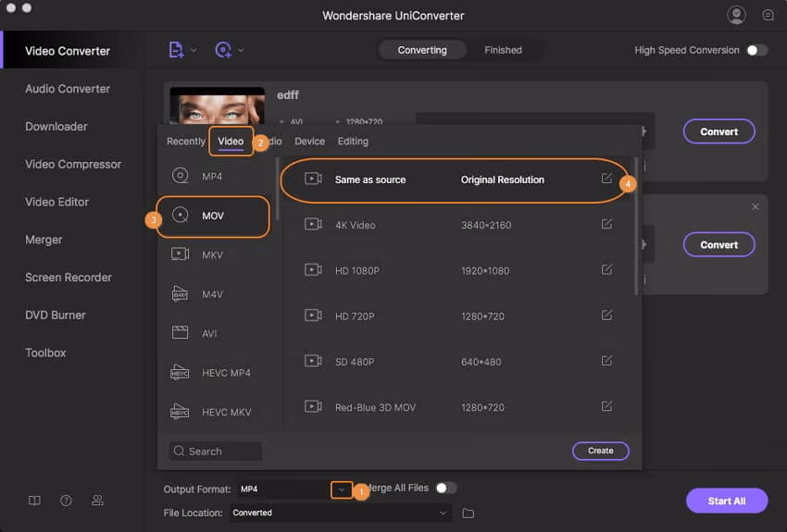Open output folder icon beside File Location
This screenshot has width=787, height=532.
468,513
